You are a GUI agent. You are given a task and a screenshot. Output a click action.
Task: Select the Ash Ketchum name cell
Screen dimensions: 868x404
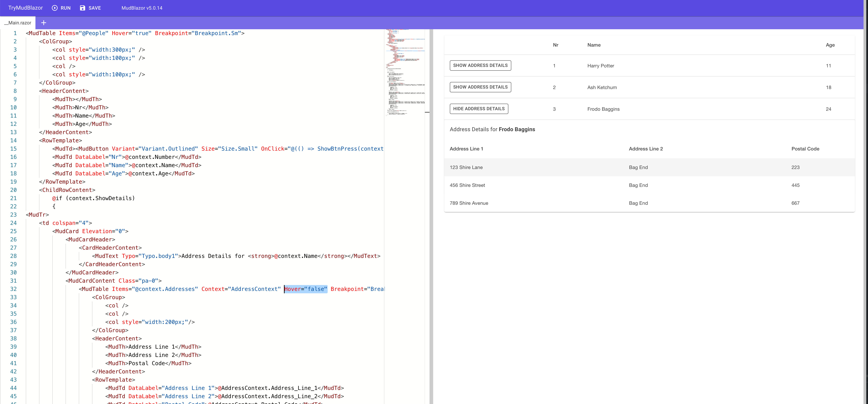pyautogui.click(x=602, y=87)
